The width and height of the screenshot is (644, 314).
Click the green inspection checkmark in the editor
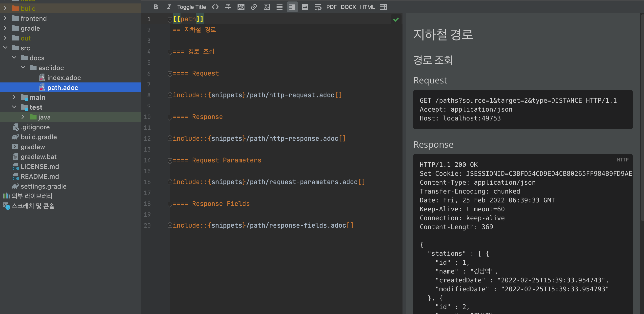pos(396,19)
